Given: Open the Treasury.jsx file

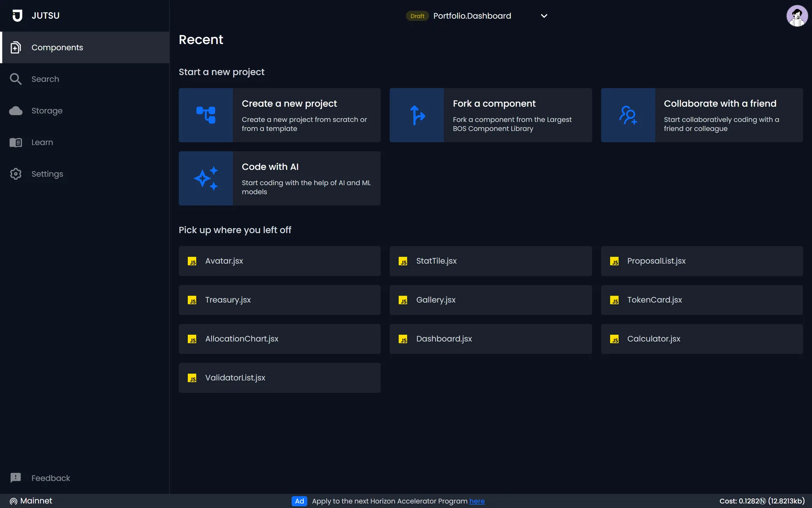Looking at the screenshot, I should point(280,300).
